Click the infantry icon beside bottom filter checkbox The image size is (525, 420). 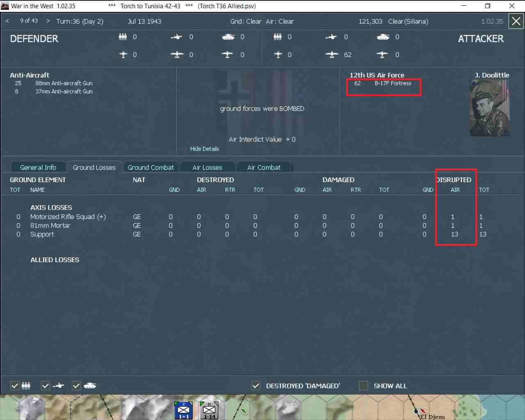point(26,386)
